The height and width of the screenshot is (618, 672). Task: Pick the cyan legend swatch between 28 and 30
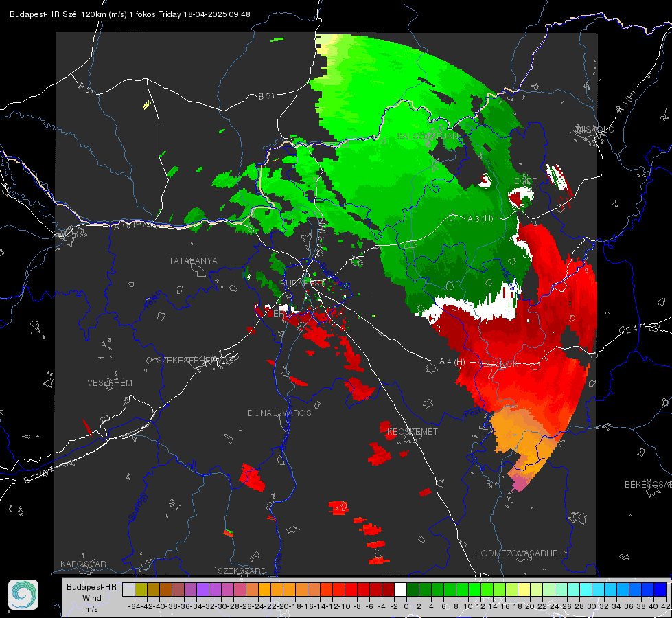pos(586,590)
